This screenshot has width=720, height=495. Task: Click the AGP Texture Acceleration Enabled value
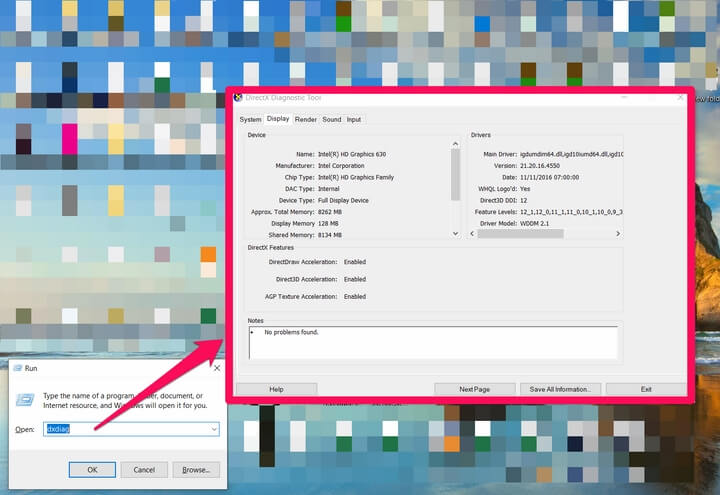click(355, 297)
